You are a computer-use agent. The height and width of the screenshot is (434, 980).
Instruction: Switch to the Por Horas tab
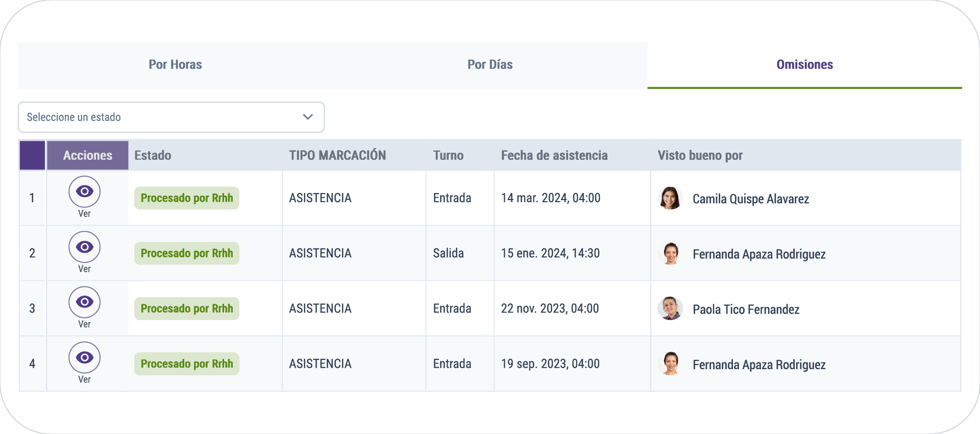[x=175, y=65]
